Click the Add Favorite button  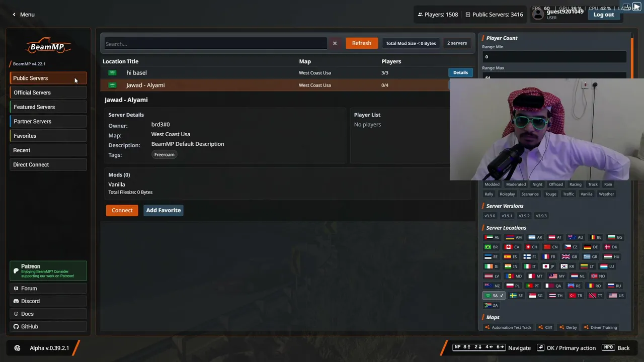[x=164, y=210]
